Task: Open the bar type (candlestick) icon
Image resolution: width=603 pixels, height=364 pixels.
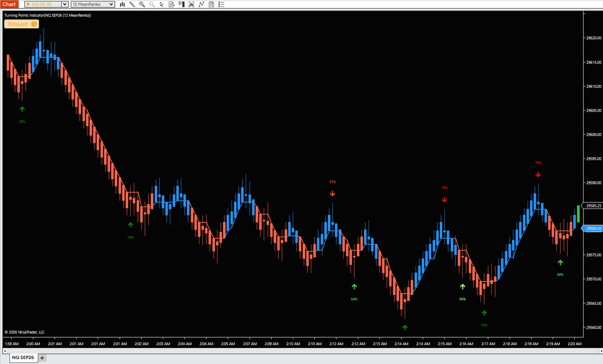Action: pyautogui.click(x=122, y=4)
